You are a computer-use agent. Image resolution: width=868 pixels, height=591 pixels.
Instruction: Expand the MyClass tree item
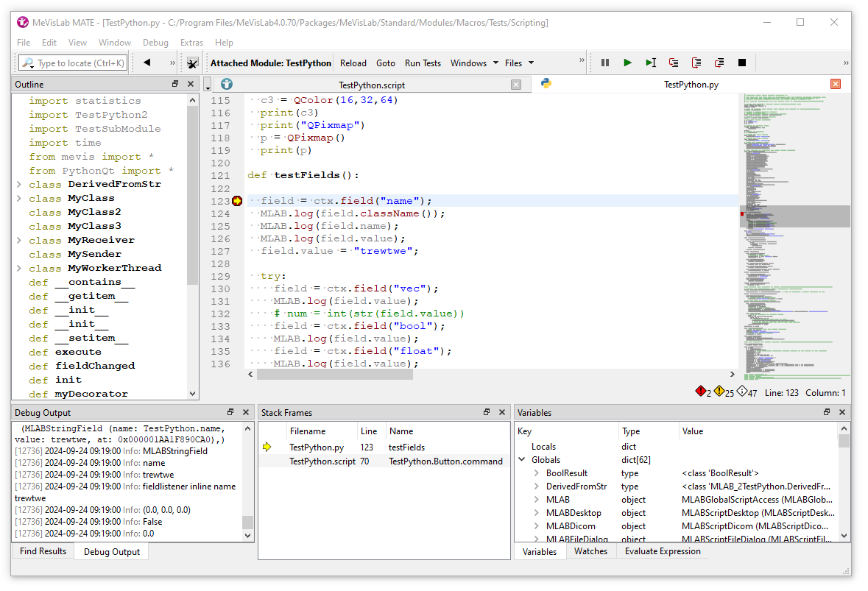click(19, 199)
